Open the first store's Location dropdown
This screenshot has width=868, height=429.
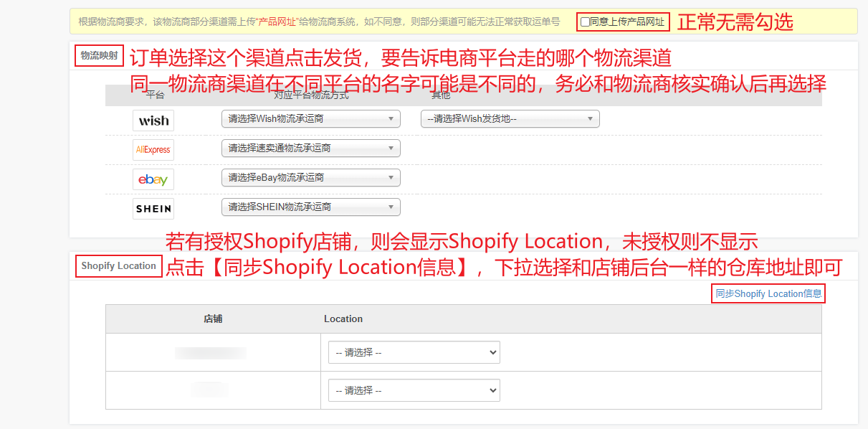click(414, 352)
